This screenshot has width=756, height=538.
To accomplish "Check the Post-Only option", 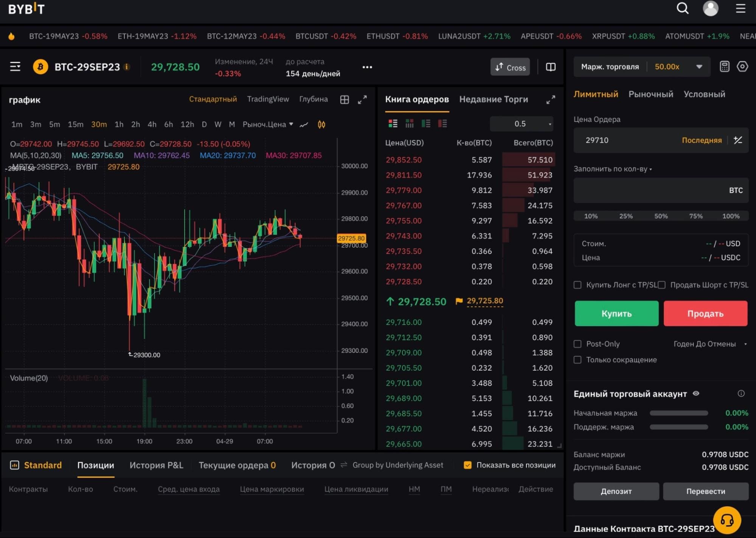I will [577, 344].
